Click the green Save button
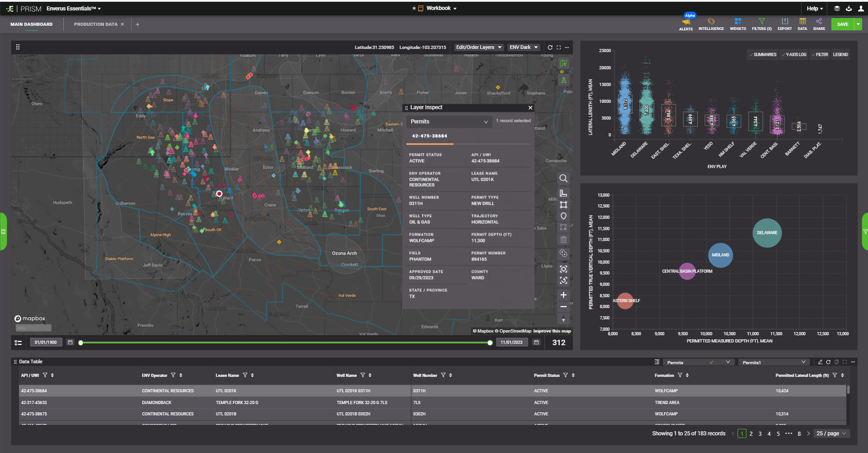868x453 pixels. coord(842,24)
